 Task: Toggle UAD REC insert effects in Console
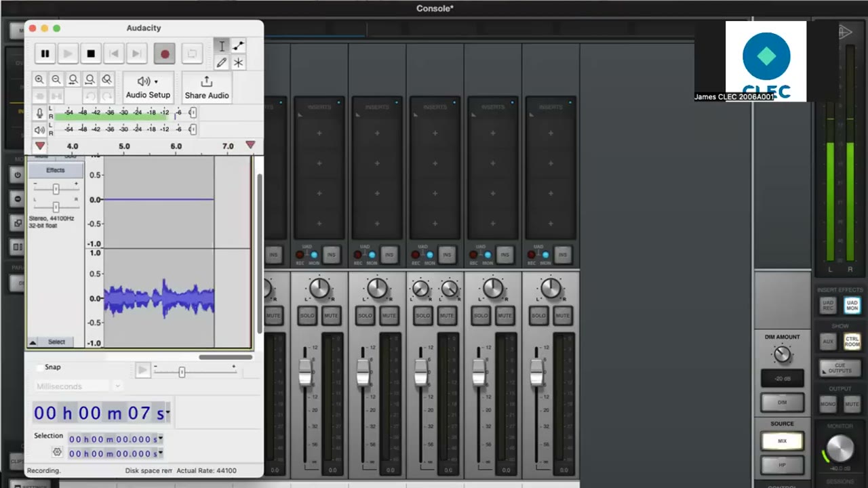827,306
